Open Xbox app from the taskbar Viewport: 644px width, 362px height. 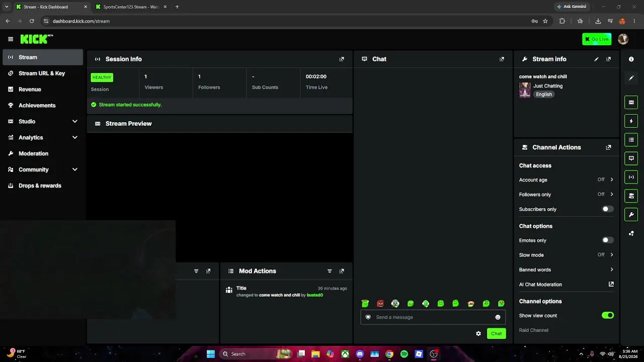(x=345, y=354)
